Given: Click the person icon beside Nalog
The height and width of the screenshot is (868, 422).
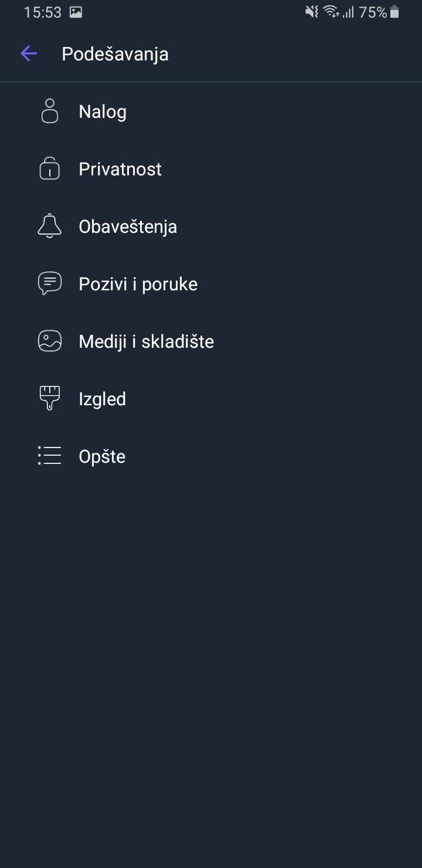Looking at the screenshot, I should [x=50, y=111].
